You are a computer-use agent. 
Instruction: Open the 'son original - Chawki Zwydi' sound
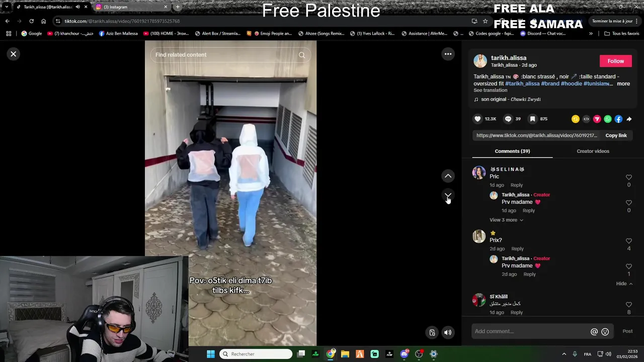click(511, 100)
